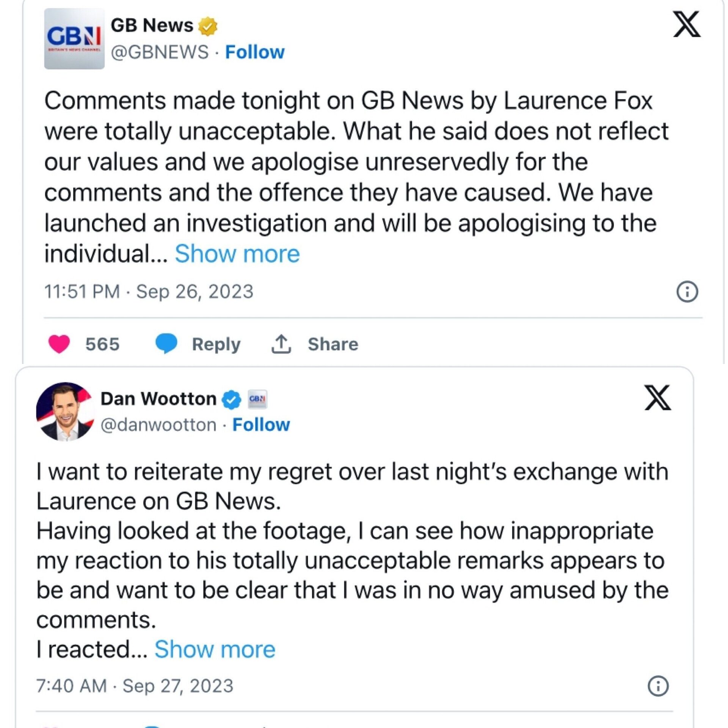
Task: Follow the @GBNEWS account
Action: tap(254, 51)
